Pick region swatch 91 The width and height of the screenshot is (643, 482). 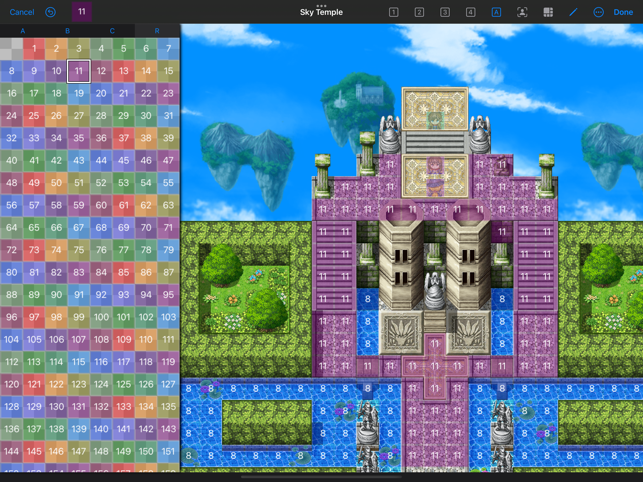pos(79,295)
